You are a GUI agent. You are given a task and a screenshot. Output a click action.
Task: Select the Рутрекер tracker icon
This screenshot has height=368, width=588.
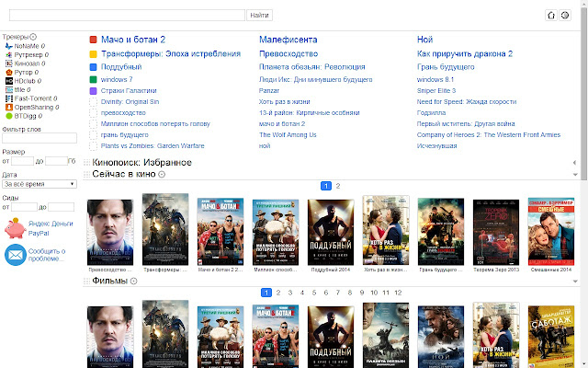click(x=9, y=55)
